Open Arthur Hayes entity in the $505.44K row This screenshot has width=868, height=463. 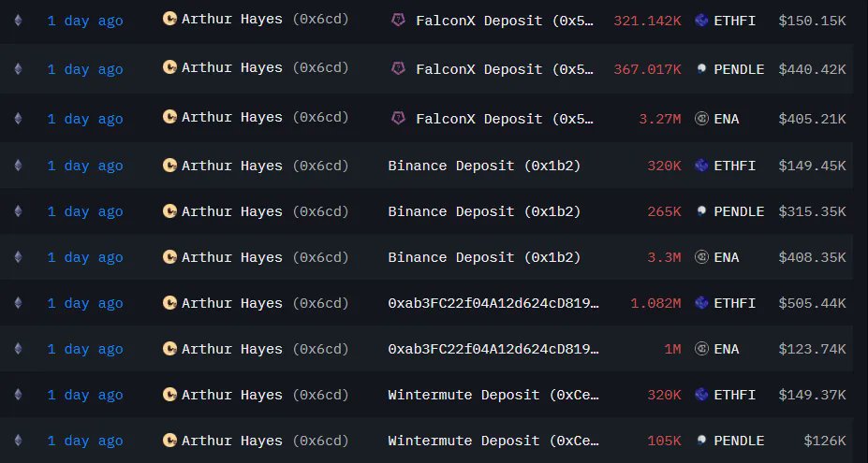pyautogui.click(x=232, y=302)
